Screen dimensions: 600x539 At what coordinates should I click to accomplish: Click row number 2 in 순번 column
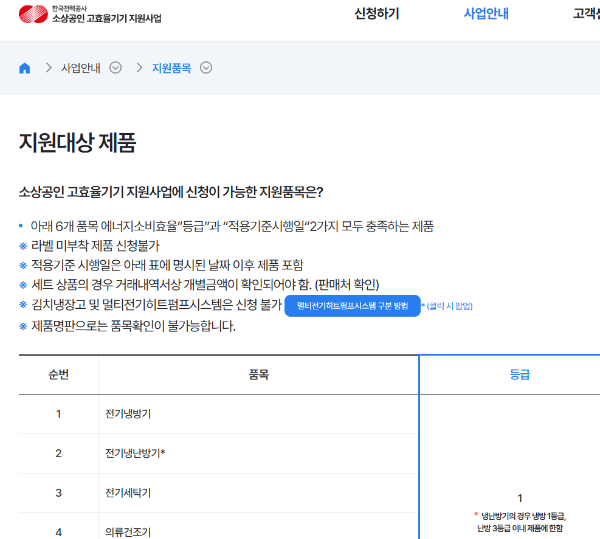(x=59, y=453)
